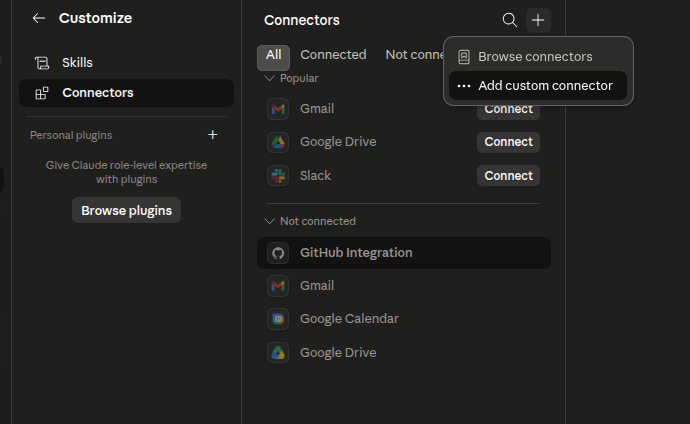This screenshot has width=690, height=424.
Task: Click the Skills scroll icon in sidebar
Action: point(42,63)
